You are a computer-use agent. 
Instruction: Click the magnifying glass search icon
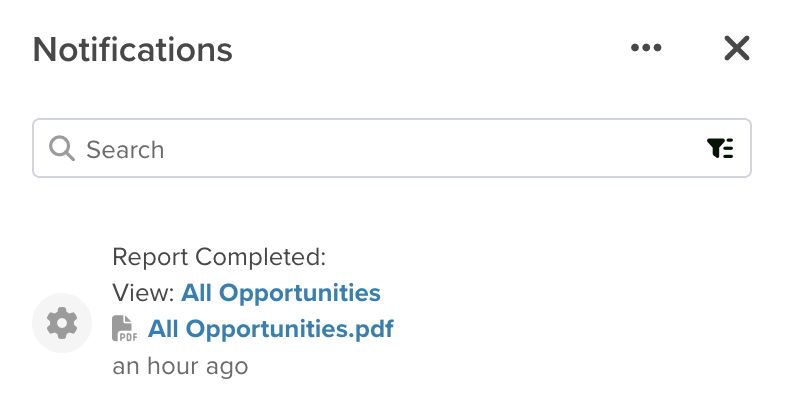[x=62, y=148]
